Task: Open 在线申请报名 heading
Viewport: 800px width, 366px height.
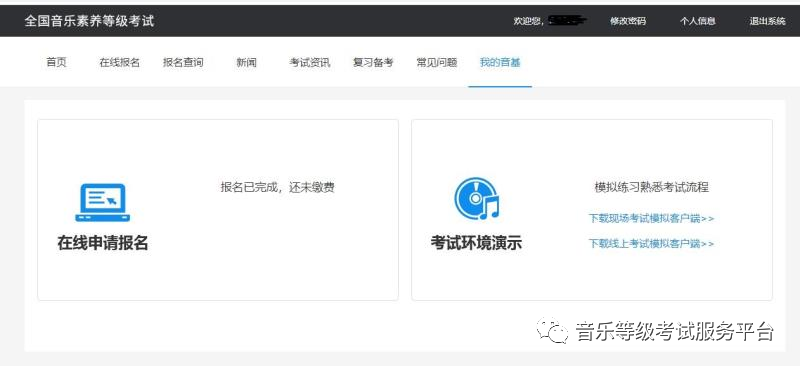Action: click(103, 243)
